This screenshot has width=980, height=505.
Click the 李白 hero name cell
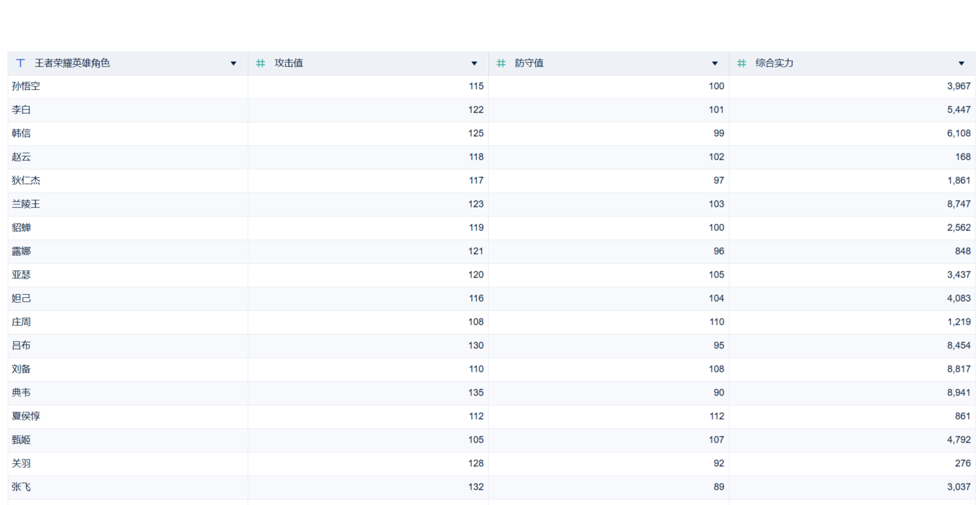[128, 110]
